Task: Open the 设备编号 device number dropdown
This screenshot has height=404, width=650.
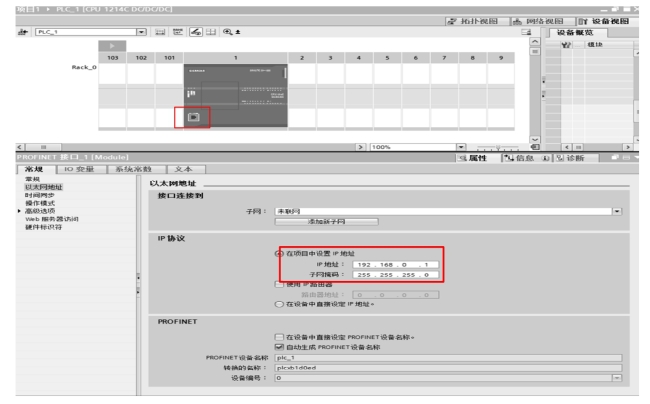Action: pyautogui.click(x=617, y=378)
